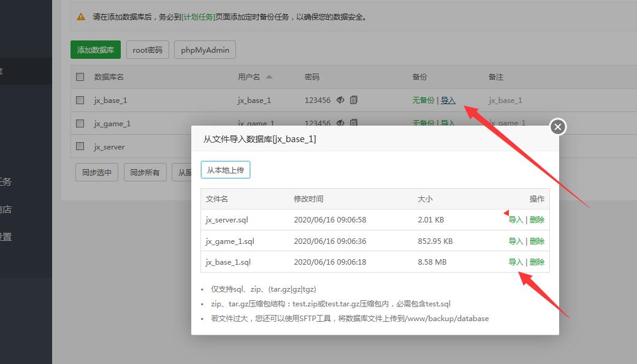Image resolution: width=637 pixels, height=364 pixels.
Task: Sort by 用户名 column arrow
Action: click(269, 77)
